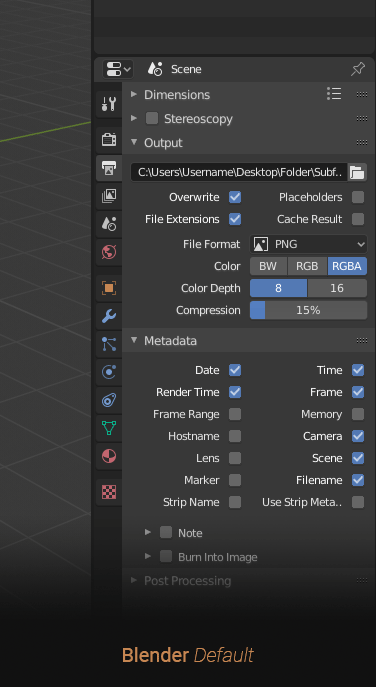376x687 pixels.
Task: Uncheck Render Time metadata checkbox
Action: (235, 392)
